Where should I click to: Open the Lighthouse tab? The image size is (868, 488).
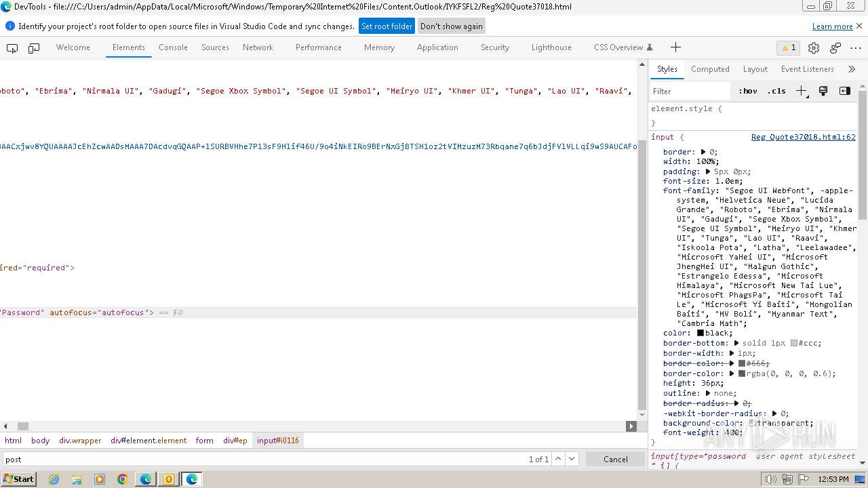[551, 47]
